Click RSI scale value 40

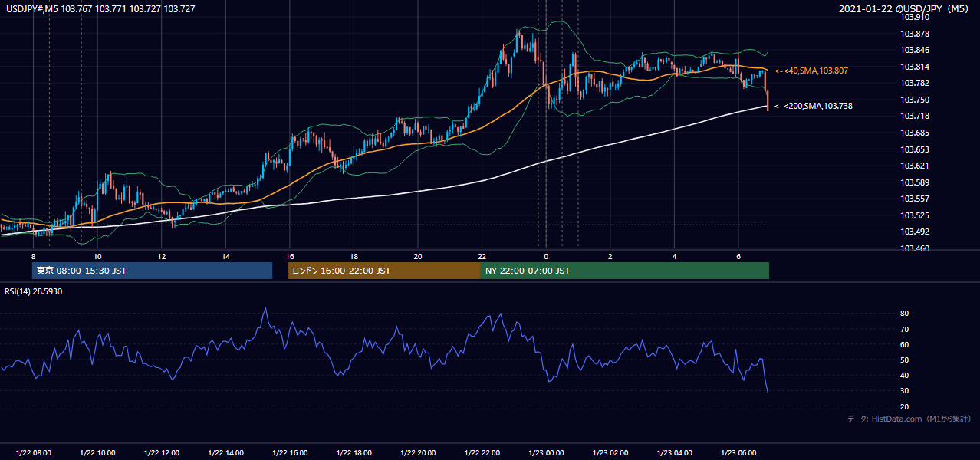(x=905, y=375)
